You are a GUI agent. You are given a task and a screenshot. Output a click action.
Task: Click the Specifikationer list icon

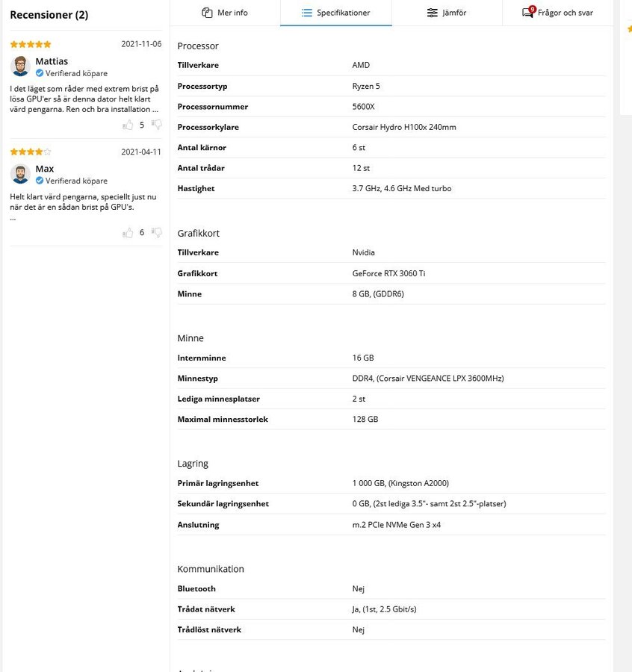coord(306,13)
